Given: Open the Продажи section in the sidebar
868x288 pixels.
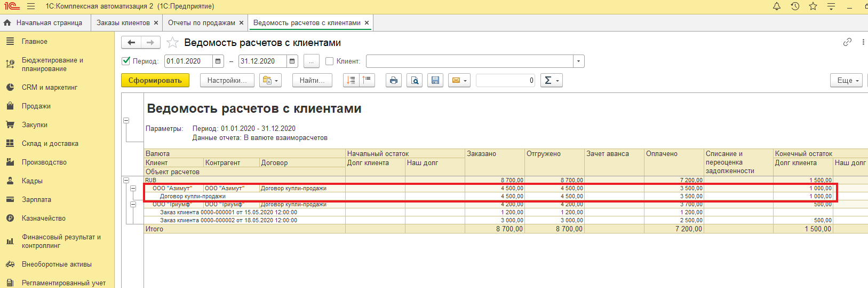Looking at the screenshot, I should [36, 106].
